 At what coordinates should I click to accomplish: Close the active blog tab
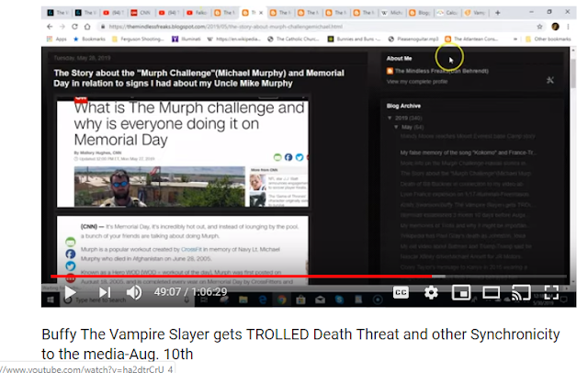[x=261, y=13]
